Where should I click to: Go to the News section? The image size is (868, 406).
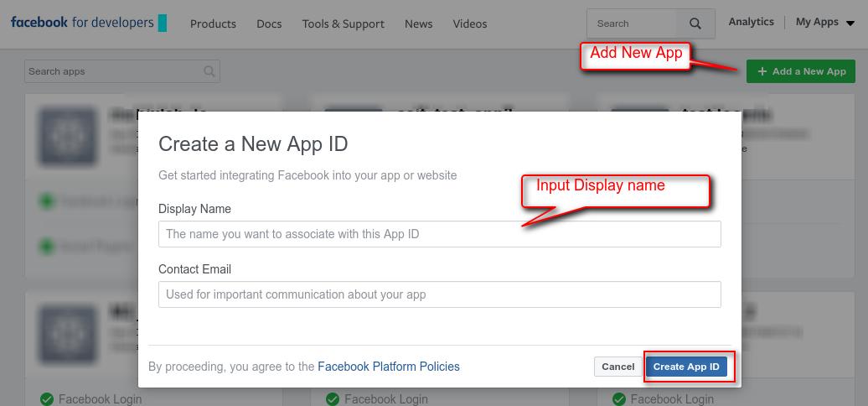(418, 23)
